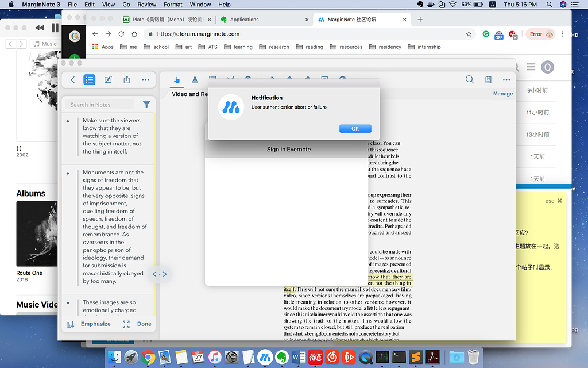The width and height of the screenshot is (588, 368).
Task: Click OK in the Notification dialog
Action: pyautogui.click(x=355, y=129)
